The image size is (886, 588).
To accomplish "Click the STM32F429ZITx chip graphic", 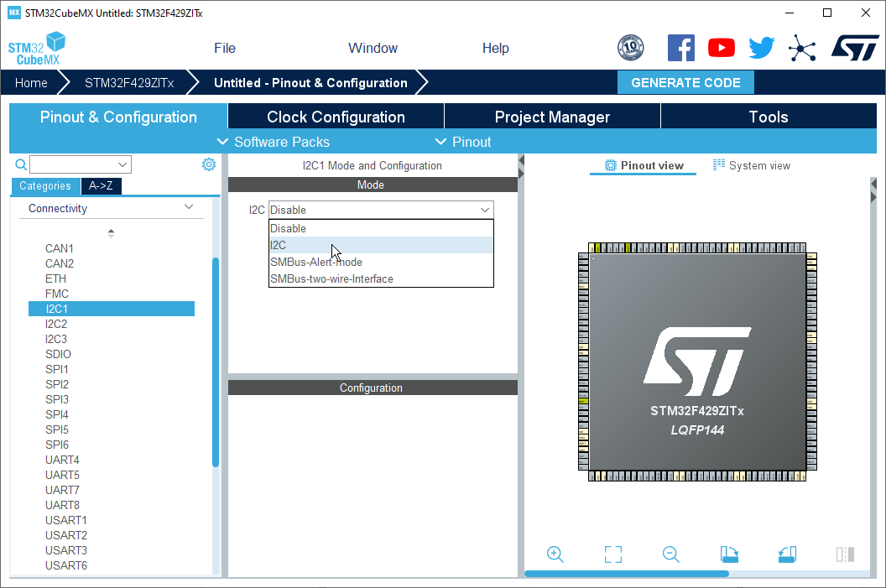I will coord(697,362).
